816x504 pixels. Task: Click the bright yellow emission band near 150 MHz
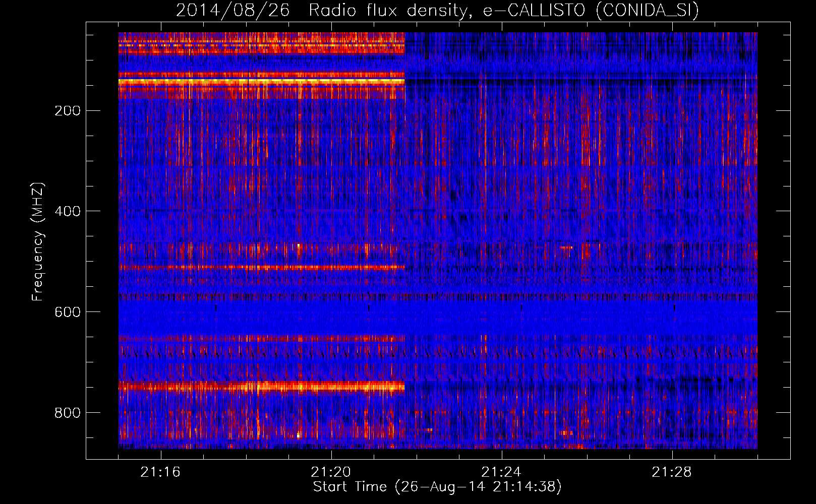(261, 81)
